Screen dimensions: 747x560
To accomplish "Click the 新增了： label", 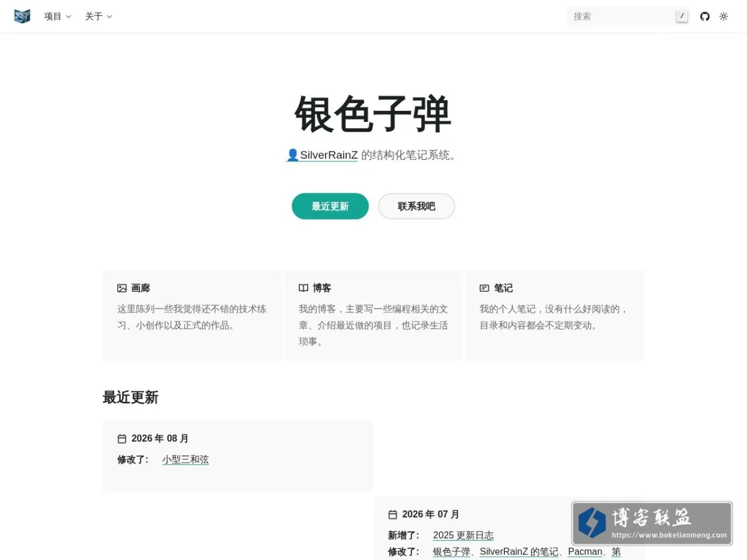I will (404, 536).
